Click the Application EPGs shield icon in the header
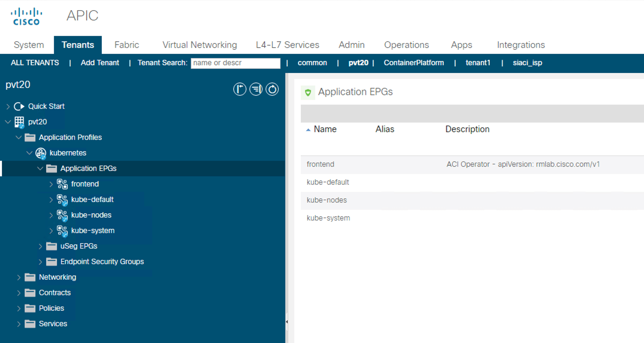This screenshot has height=343, width=644. pos(308,93)
